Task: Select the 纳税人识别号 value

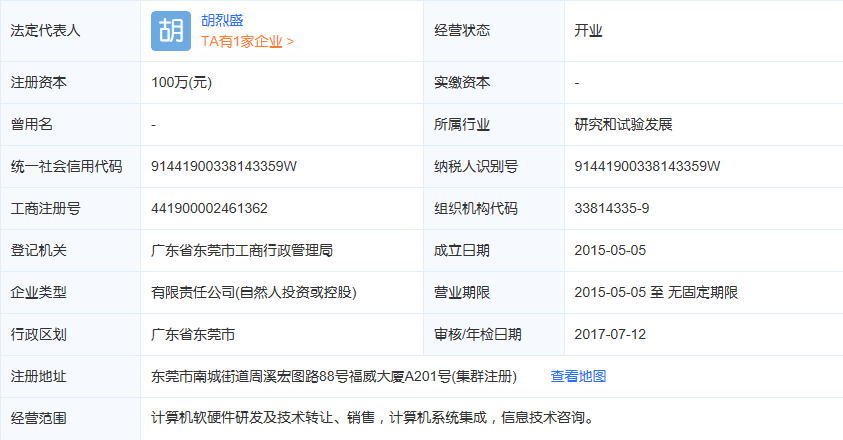Action: (x=648, y=166)
